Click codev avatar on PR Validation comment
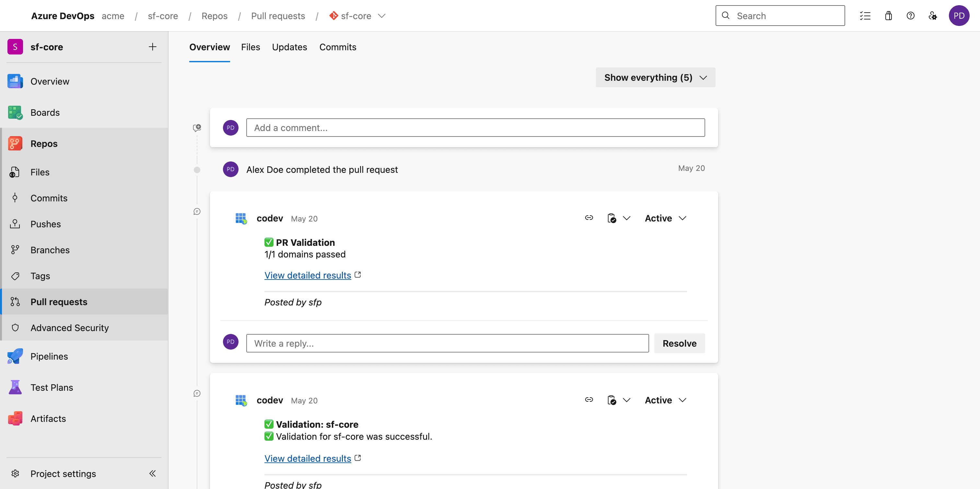 (241, 219)
